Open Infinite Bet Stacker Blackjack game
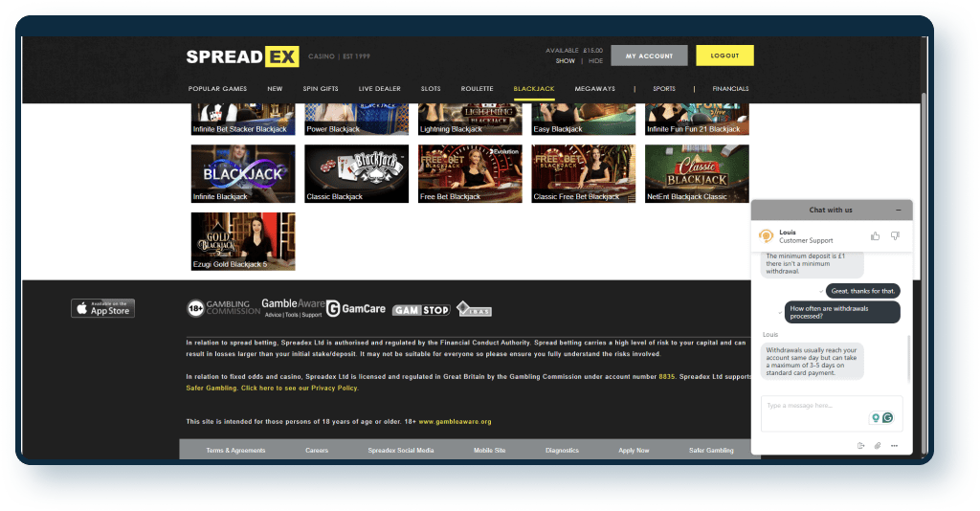 pyautogui.click(x=243, y=120)
